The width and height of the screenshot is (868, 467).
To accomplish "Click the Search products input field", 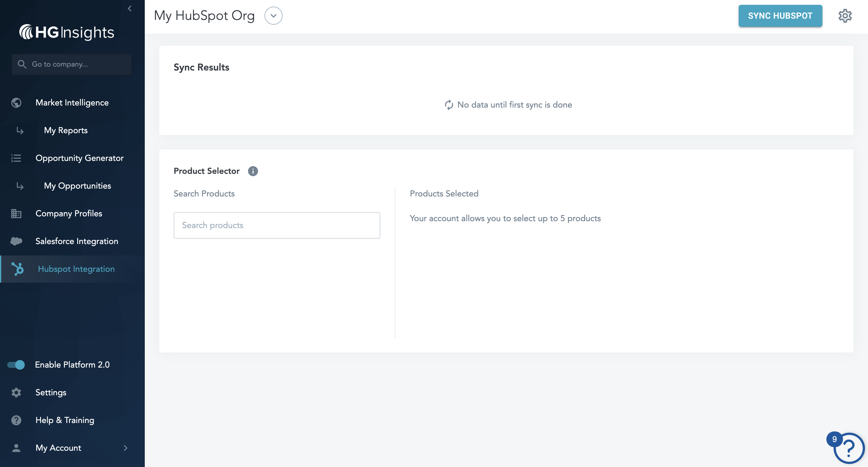I will click(277, 225).
